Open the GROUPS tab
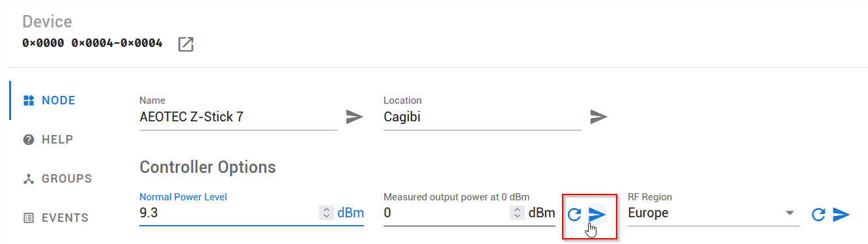The height and width of the screenshot is (244, 868). (57, 179)
